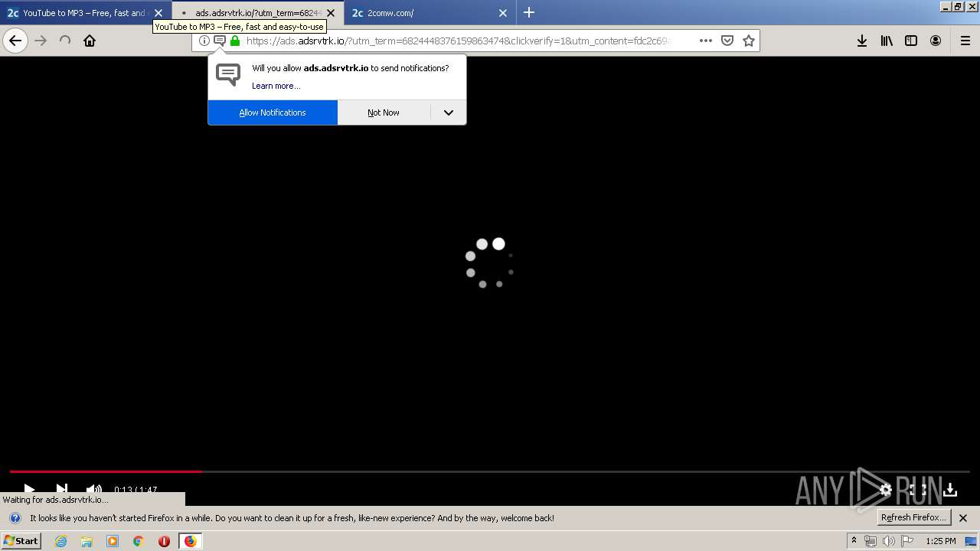Save page to Pocket
Image resolution: width=980 pixels, height=551 pixels.
tap(727, 41)
